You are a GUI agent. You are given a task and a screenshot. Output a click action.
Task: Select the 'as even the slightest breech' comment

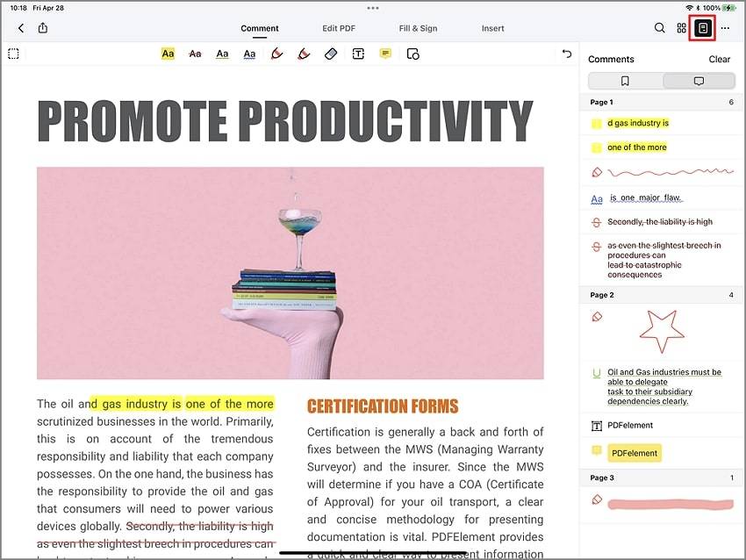(x=661, y=261)
